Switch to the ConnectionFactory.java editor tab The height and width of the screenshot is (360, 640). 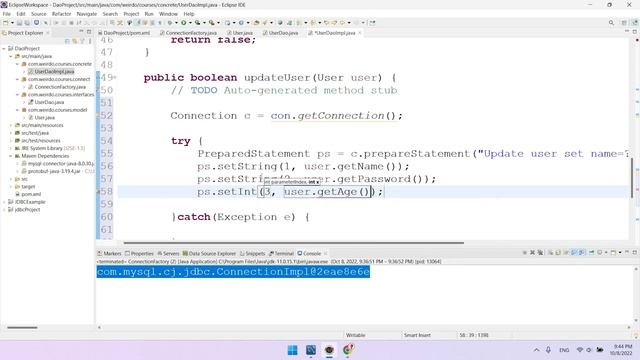(x=188, y=33)
